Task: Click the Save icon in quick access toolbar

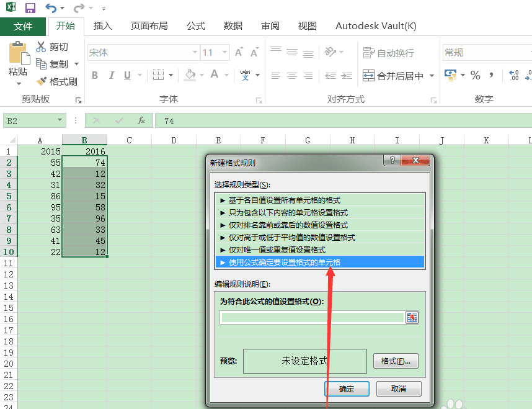Action: [30, 7]
